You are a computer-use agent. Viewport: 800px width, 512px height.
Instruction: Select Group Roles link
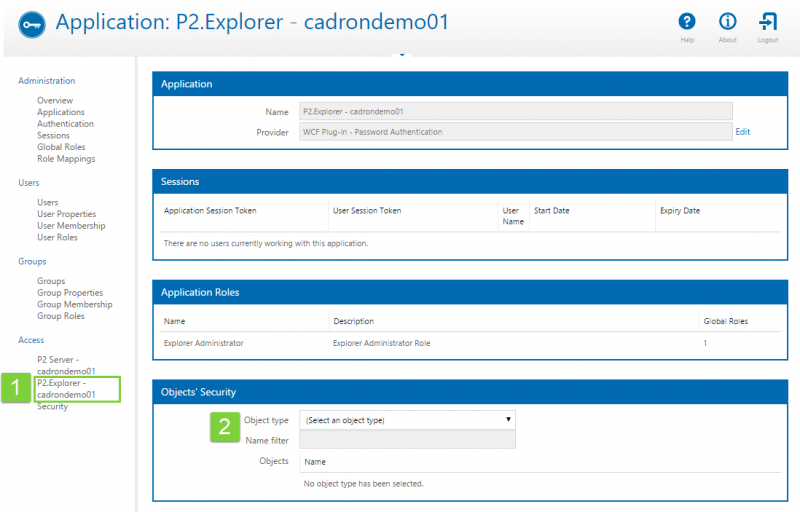point(61,316)
